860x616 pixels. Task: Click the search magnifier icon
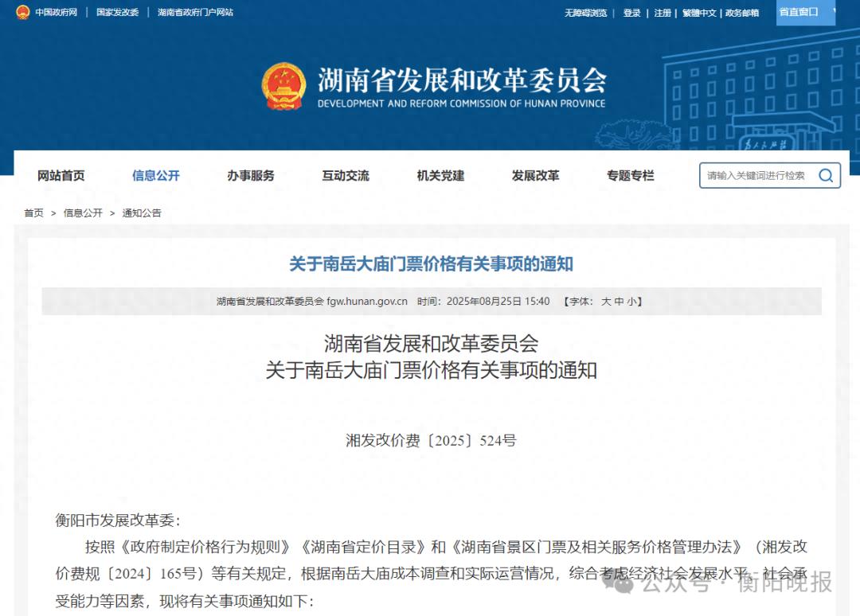click(x=826, y=175)
